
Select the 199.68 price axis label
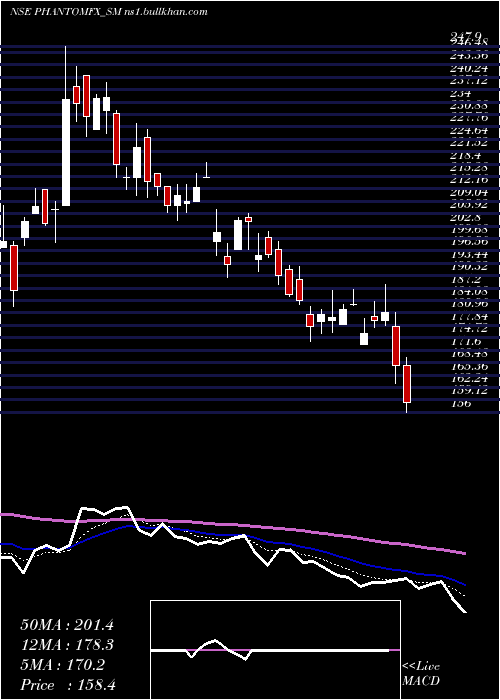coord(469,230)
